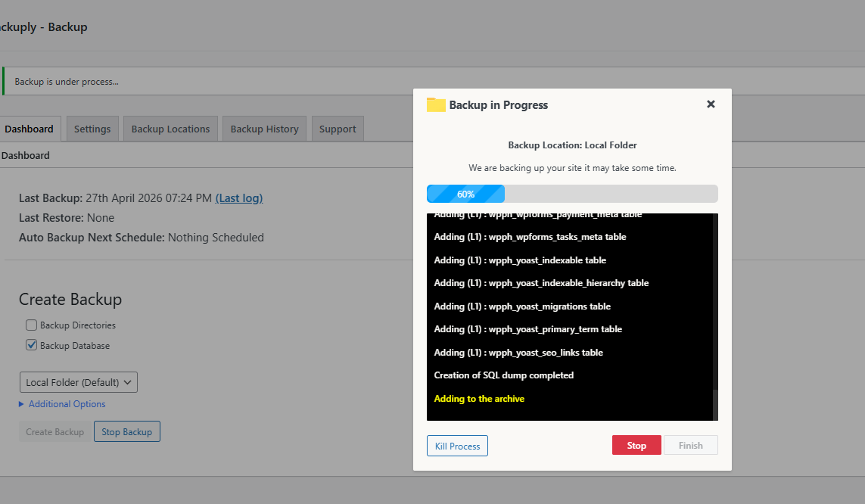
Task: Select the wpph_yoast_indexable_hierarchy table log line
Action: (x=541, y=283)
